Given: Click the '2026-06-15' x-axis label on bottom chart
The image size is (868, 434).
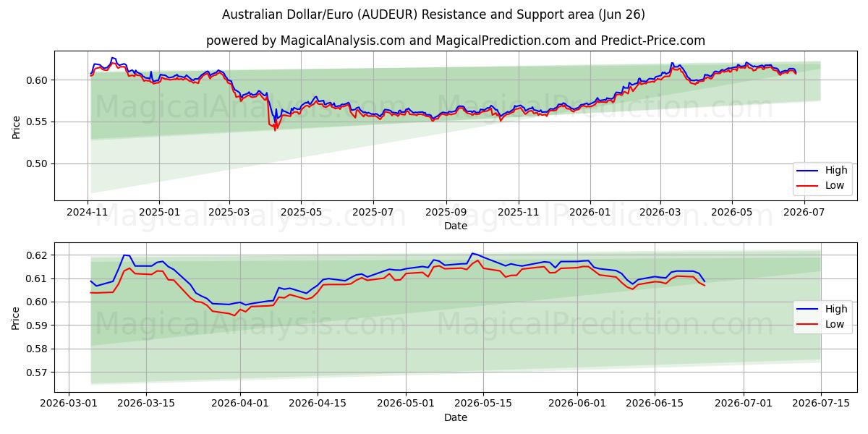Looking at the screenshot, I should point(655,404).
